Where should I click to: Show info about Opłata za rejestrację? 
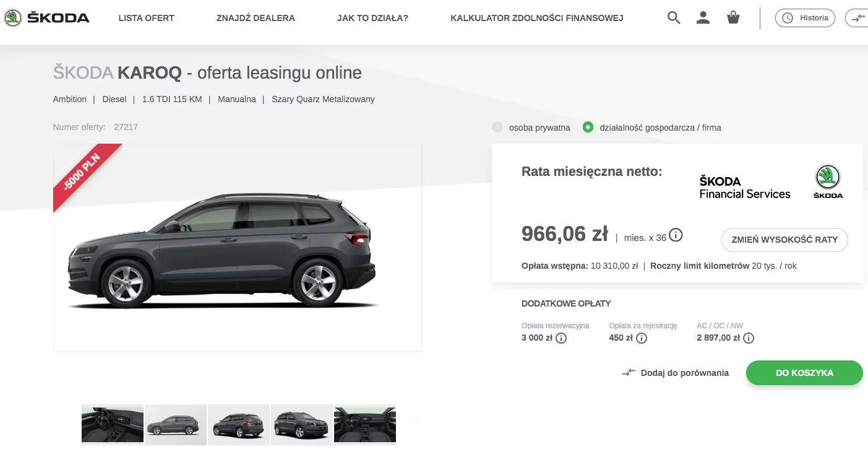click(642, 338)
